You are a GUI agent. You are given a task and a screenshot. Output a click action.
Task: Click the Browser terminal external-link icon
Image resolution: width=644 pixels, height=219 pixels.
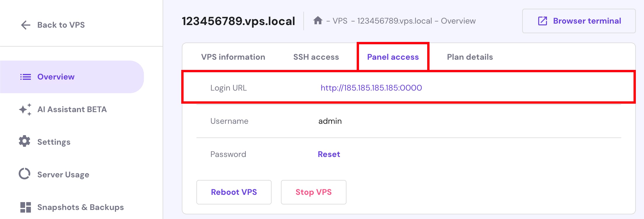[542, 21]
